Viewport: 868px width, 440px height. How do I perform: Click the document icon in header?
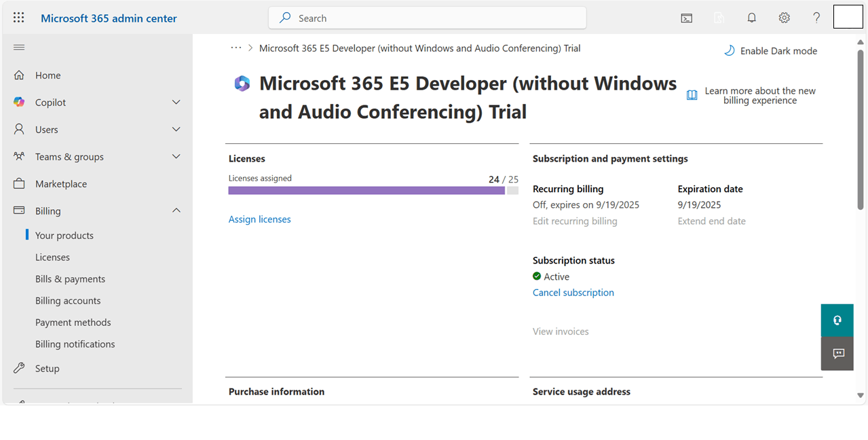(719, 18)
